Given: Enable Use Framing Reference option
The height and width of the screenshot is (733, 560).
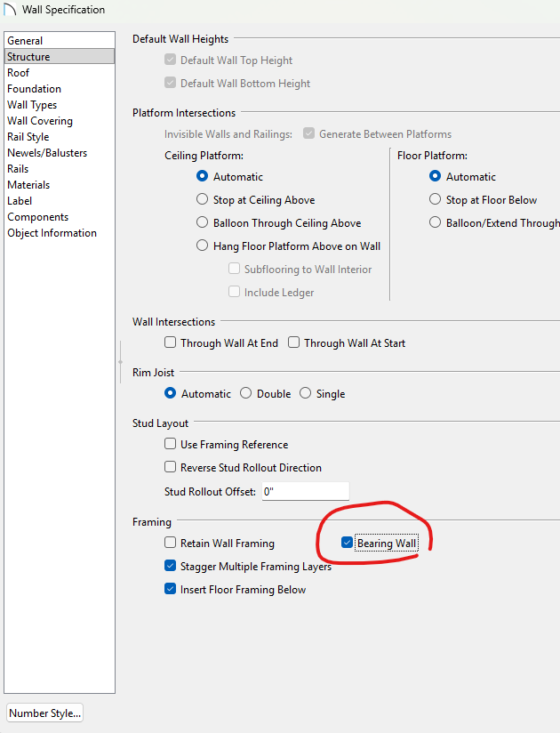Looking at the screenshot, I should coord(171,444).
